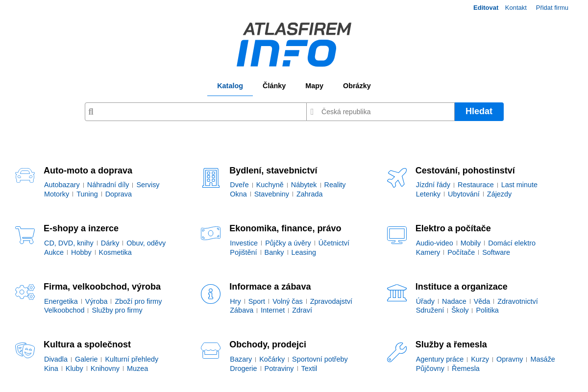
Task: Click the Kontakt link
Action: pyautogui.click(x=515, y=7)
